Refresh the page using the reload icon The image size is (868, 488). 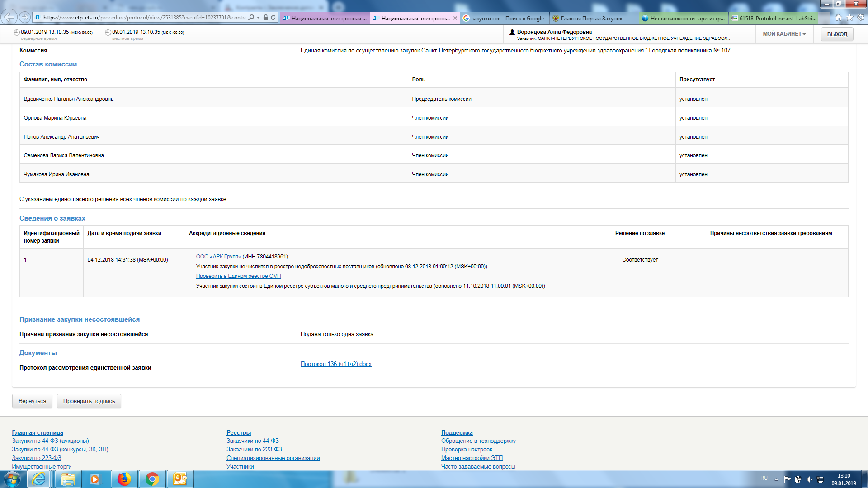click(x=273, y=18)
